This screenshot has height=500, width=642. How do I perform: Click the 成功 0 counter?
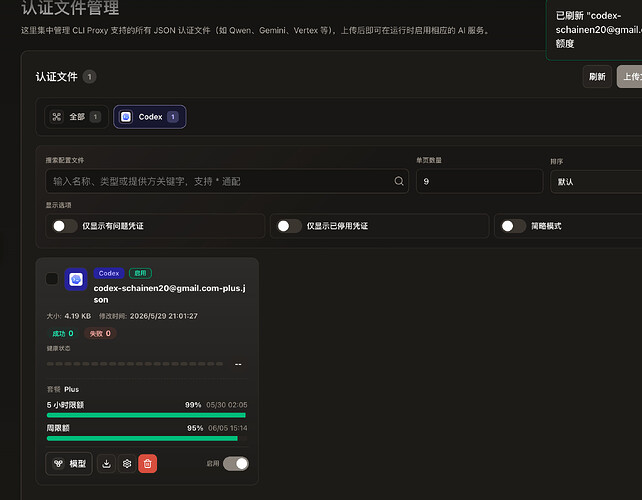63,333
